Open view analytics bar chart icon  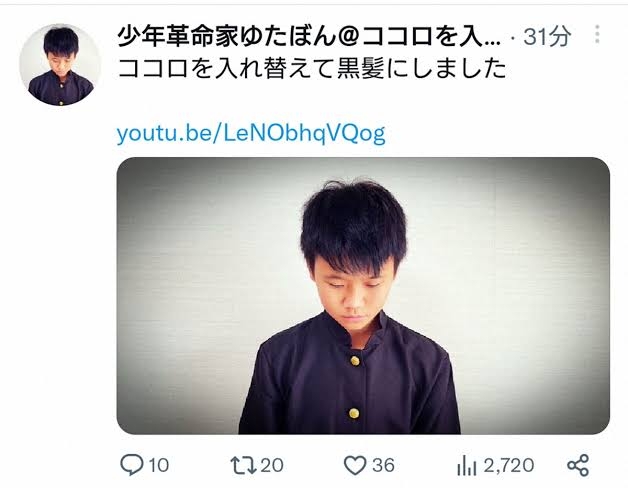tap(467, 466)
